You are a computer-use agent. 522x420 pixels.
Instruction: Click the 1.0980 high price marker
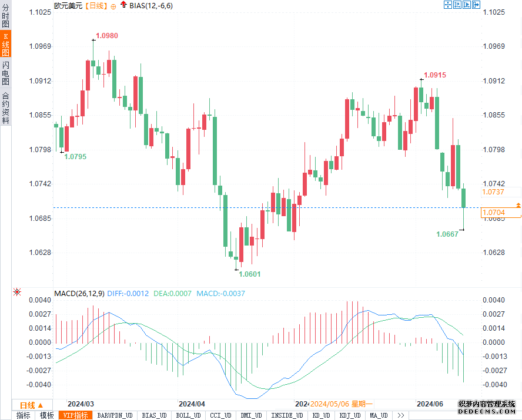click(107, 36)
